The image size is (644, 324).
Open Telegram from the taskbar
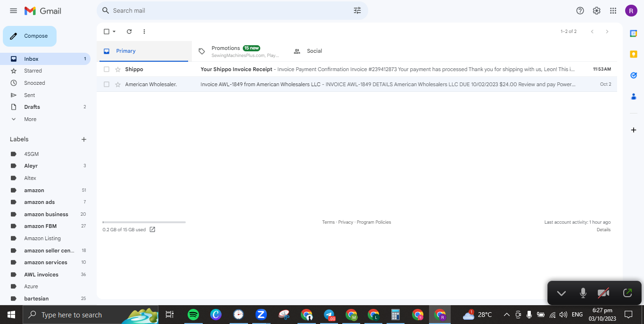coord(329,315)
